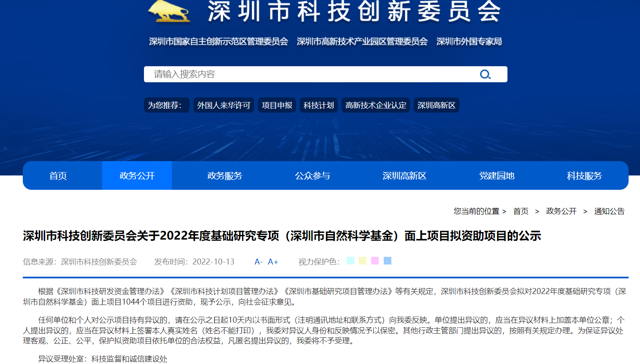The height and width of the screenshot is (364, 640).
Task: Open the 项目申报 recommended tag
Action: click(x=277, y=105)
